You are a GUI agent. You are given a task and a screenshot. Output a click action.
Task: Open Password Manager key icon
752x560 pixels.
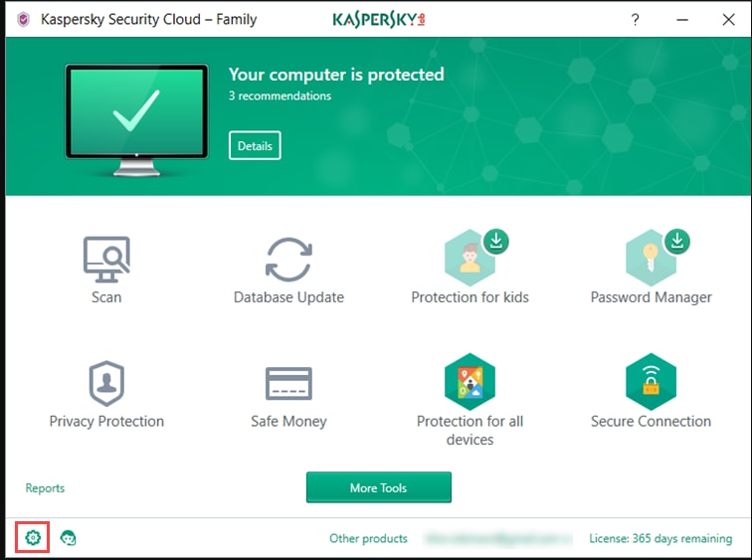(x=651, y=258)
